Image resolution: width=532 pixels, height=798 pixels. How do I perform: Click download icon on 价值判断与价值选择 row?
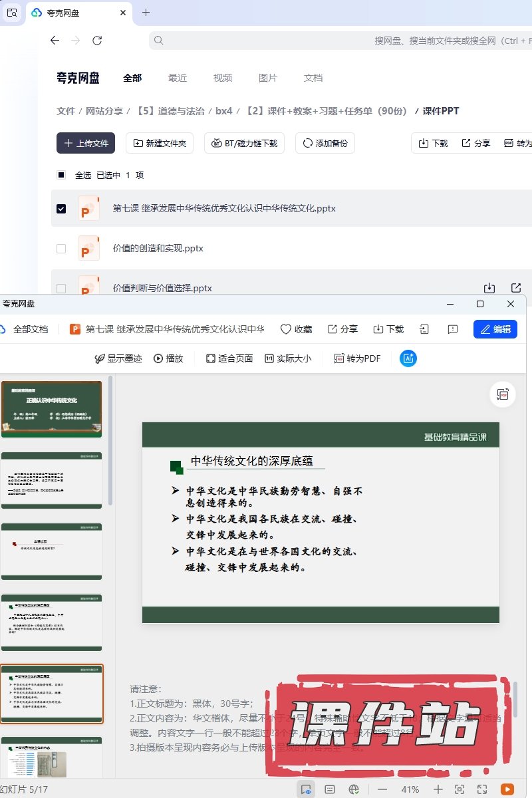point(489,288)
